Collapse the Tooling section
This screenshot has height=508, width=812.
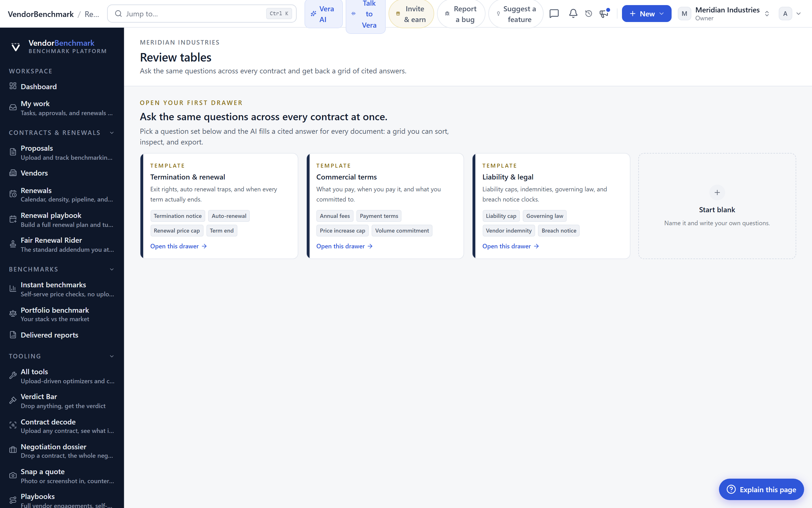[x=112, y=356]
